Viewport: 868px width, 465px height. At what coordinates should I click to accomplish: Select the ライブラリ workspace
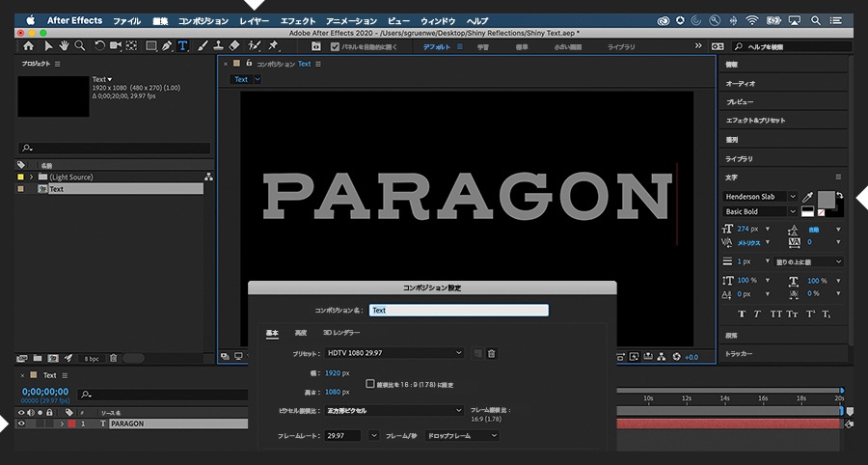tap(621, 47)
